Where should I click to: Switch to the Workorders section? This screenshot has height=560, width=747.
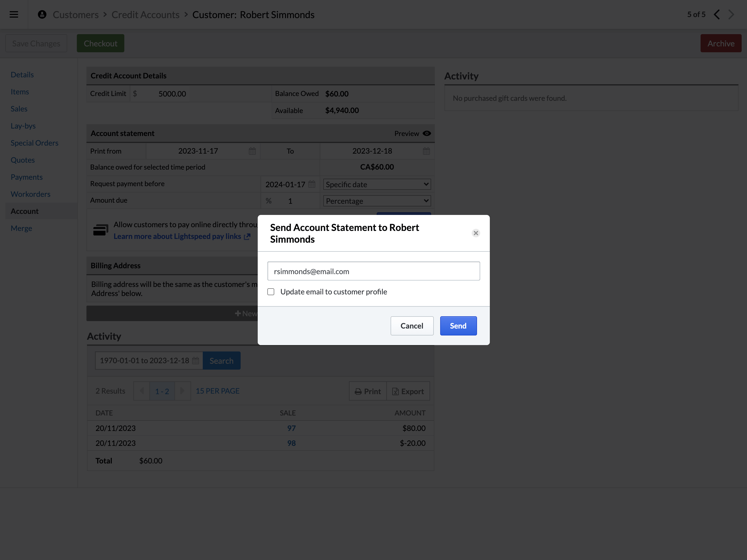click(30, 194)
